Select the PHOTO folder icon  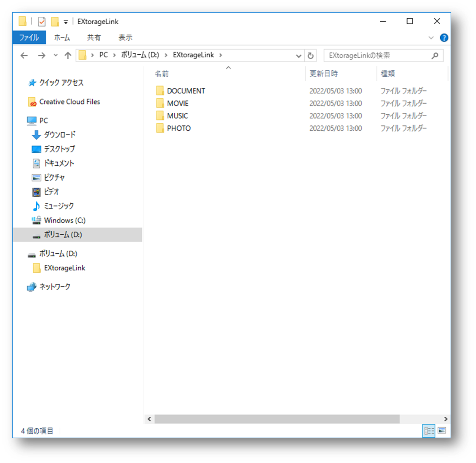click(x=160, y=128)
